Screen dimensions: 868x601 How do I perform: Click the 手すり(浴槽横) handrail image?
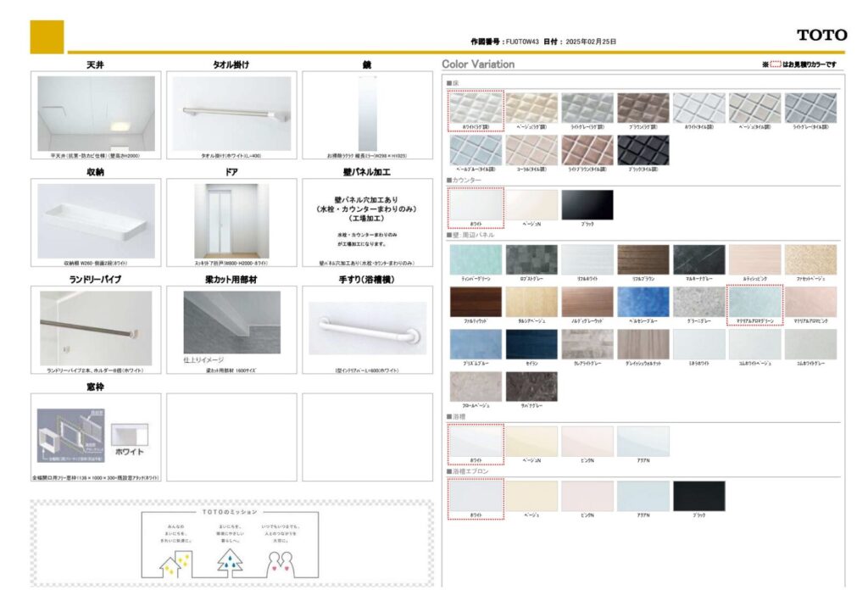[366, 327]
